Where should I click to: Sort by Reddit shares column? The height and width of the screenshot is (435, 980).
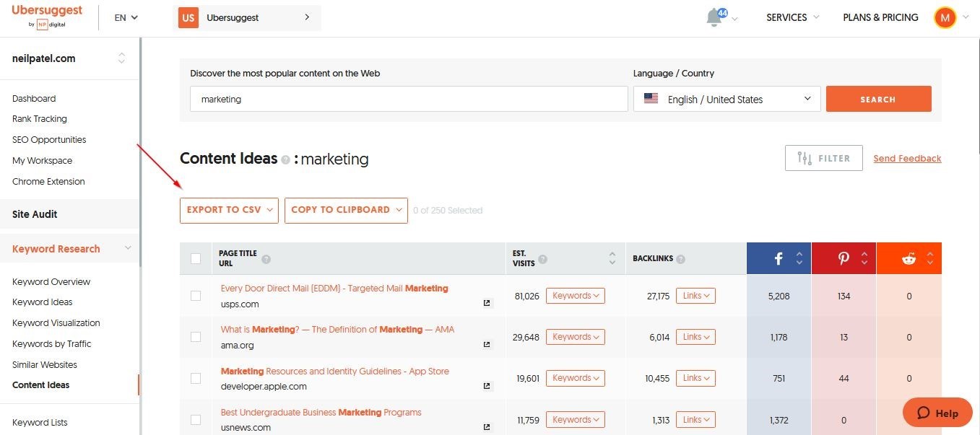pyautogui.click(x=929, y=258)
